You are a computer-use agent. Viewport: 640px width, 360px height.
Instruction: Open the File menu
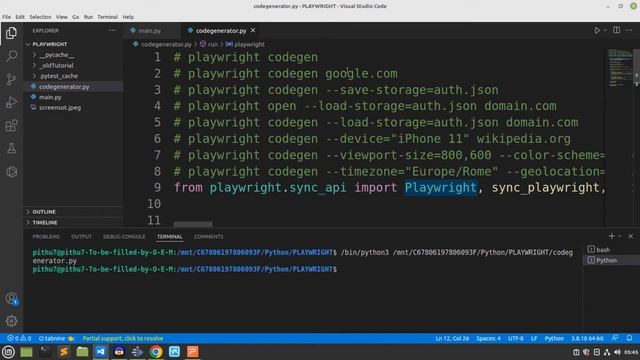point(7,17)
